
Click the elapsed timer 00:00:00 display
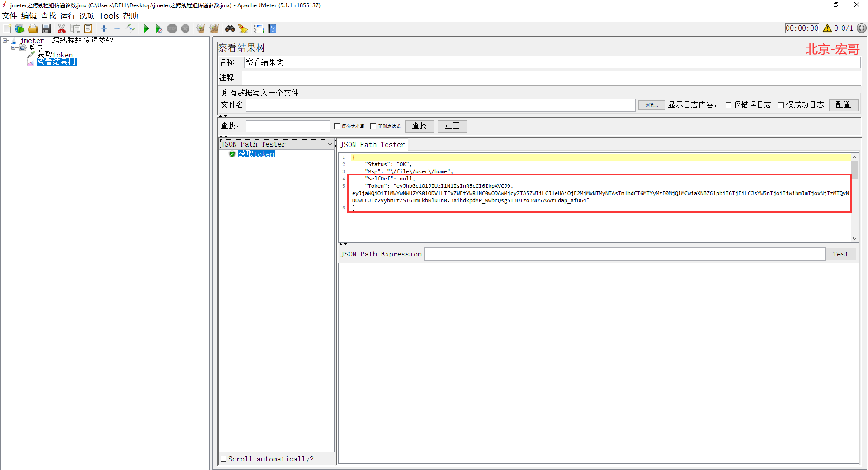point(802,28)
